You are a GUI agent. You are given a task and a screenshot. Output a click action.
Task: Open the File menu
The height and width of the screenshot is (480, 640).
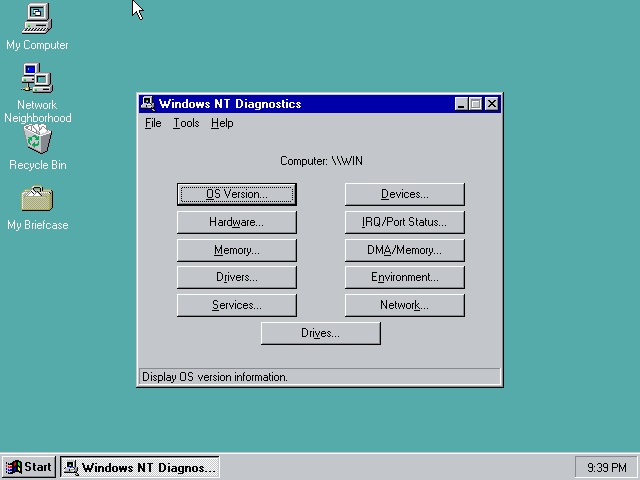(x=152, y=123)
